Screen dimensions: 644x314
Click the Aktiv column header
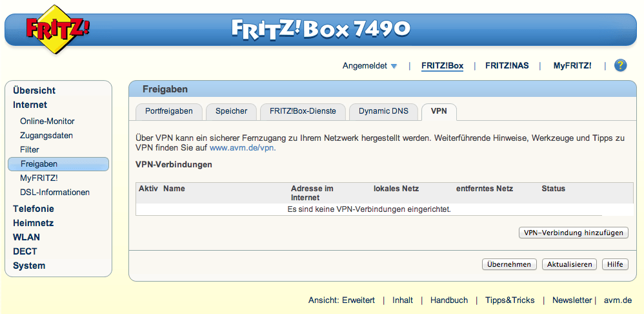pyautogui.click(x=148, y=189)
